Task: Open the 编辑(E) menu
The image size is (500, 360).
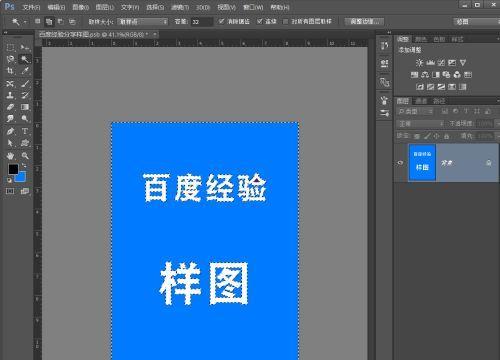Action: pos(56,7)
